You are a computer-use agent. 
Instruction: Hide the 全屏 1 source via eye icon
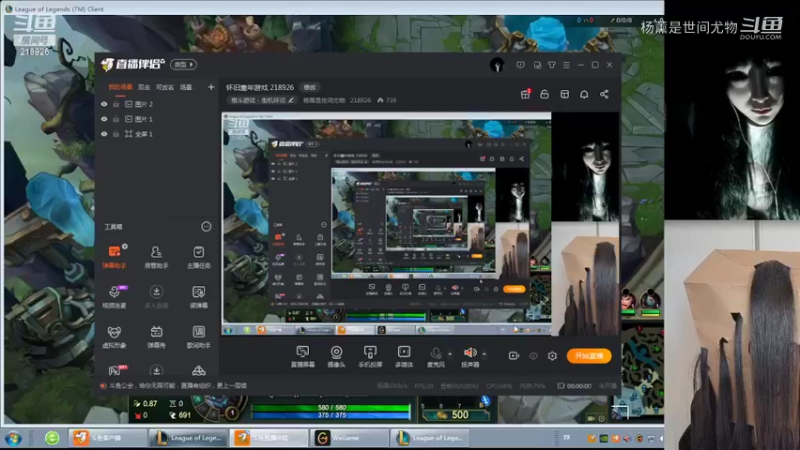pyautogui.click(x=104, y=134)
